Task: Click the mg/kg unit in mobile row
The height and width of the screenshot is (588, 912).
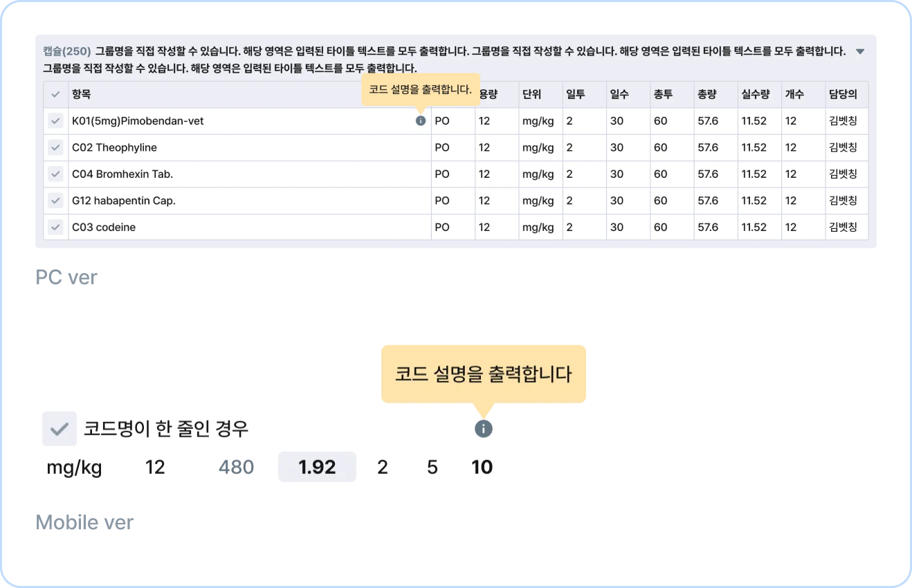Action: pyautogui.click(x=74, y=468)
